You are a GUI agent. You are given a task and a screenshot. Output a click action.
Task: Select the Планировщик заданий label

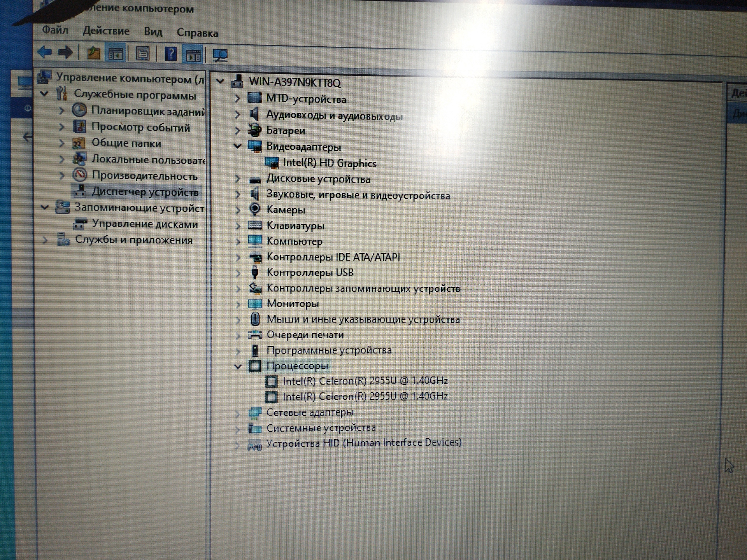(x=148, y=111)
